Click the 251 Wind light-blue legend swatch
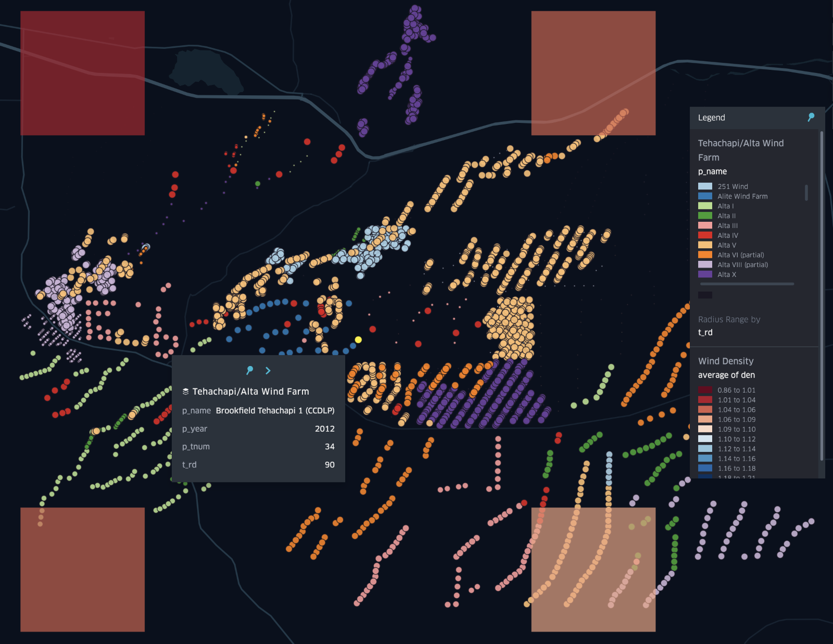The width and height of the screenshot is (833, 644). (705, 186)
